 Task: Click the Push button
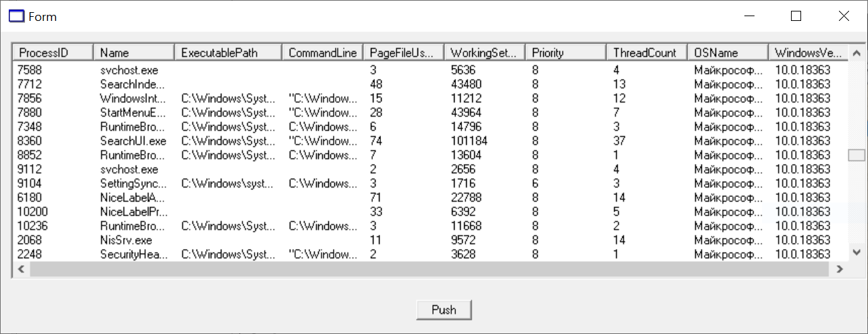click(444, 310)
